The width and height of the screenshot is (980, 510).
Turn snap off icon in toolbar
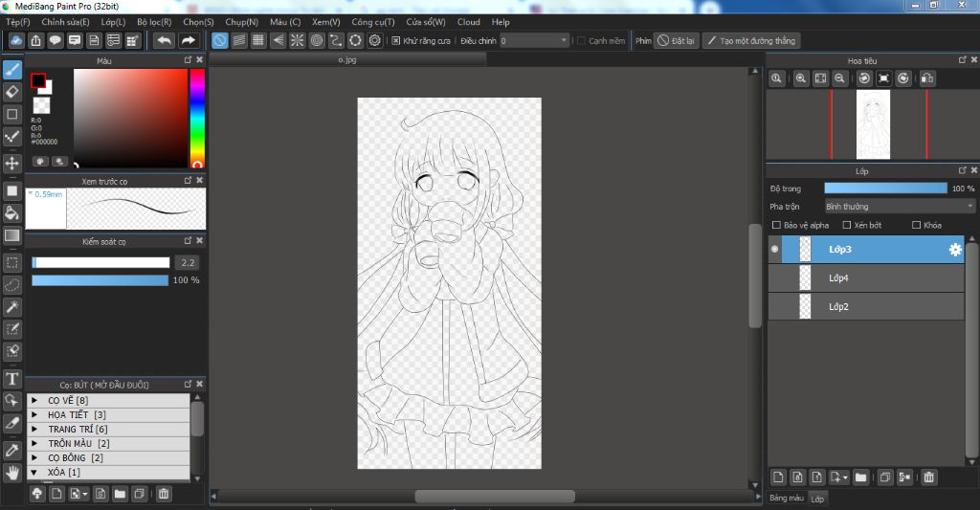219,40
